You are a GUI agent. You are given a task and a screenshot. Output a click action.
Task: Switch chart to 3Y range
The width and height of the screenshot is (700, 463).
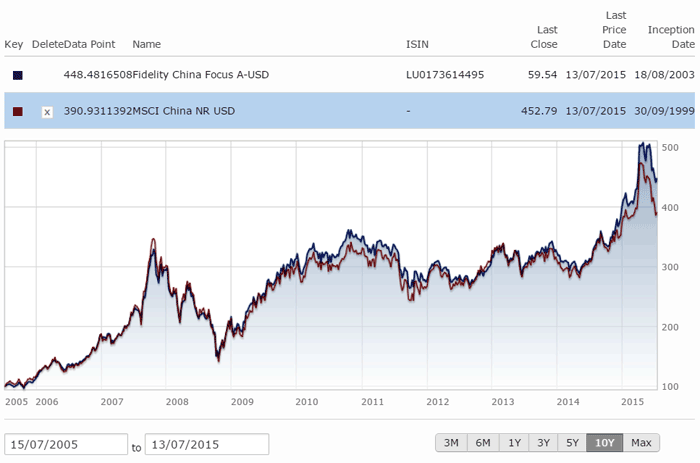tap(543, 443)
